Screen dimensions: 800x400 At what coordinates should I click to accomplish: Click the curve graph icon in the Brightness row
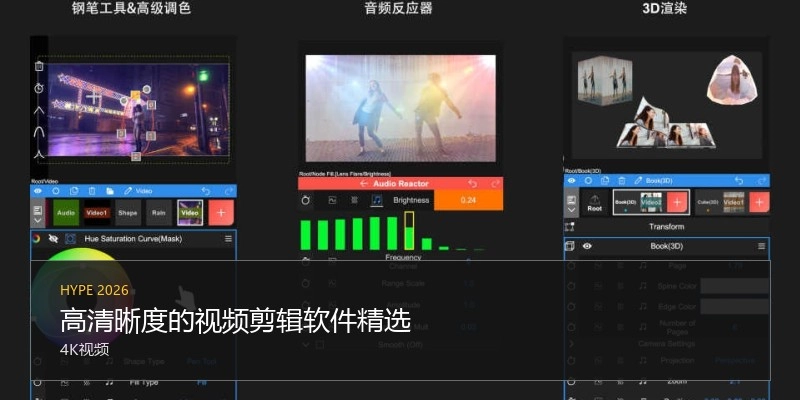(332, 201)
